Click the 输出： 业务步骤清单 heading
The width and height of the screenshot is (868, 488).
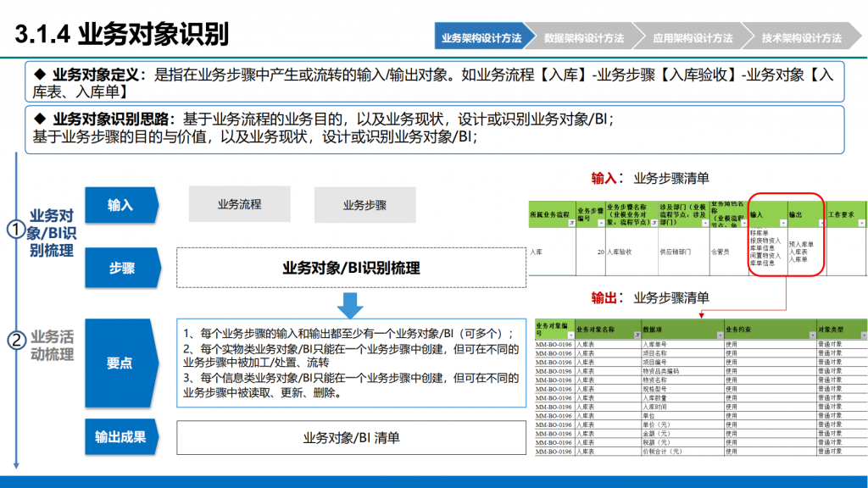pyautogui.click(x=650, y=297)
